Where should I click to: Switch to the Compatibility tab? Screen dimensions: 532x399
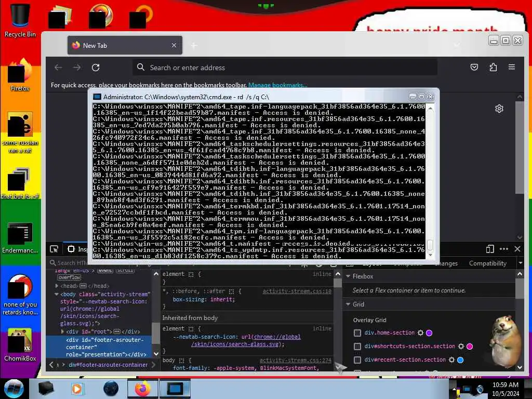(x=487, y=263)
